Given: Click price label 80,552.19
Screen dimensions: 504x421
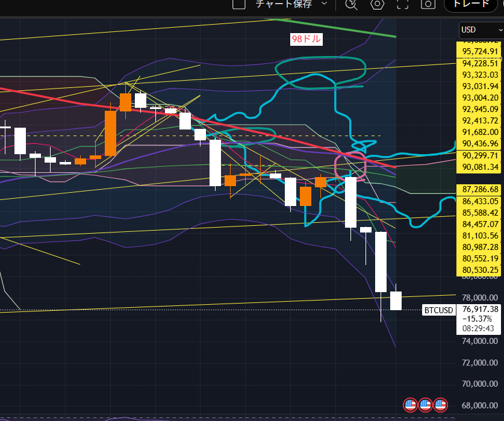Looking at the screenshot, I should click(x=479, y=258).
